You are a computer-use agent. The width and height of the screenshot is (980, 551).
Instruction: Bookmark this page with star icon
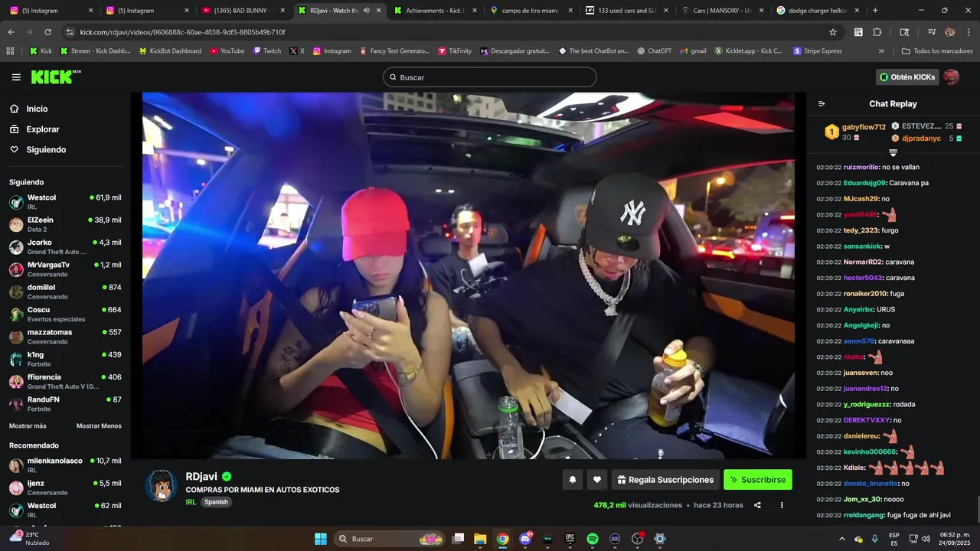pyautogui.click(x=833, y=32)
